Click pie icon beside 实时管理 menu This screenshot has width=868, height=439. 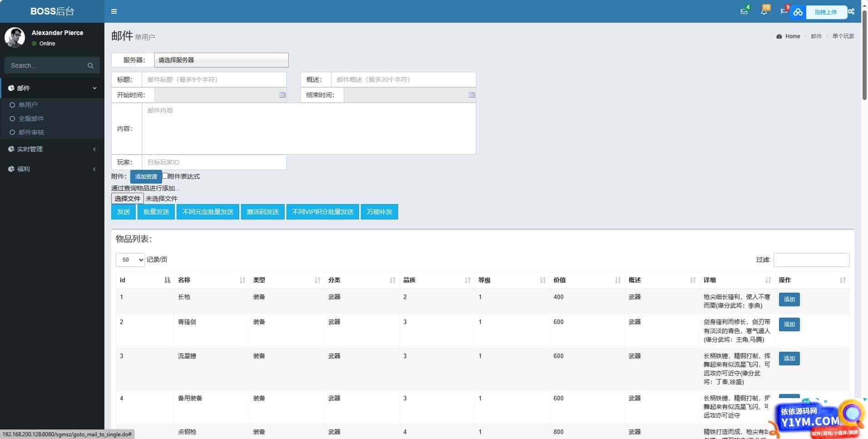tap(11, 149)
